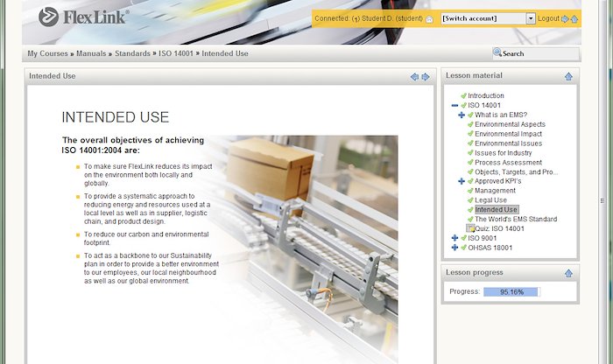Open Standards breadcrumb link
This screenshot has width=613, height=364.
coord(132,53)
